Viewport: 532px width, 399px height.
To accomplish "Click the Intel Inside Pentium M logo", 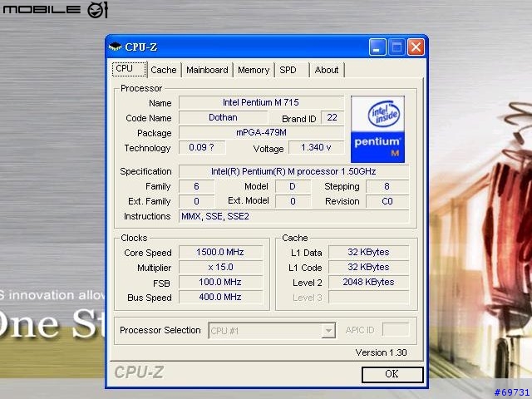I will 377,130.
